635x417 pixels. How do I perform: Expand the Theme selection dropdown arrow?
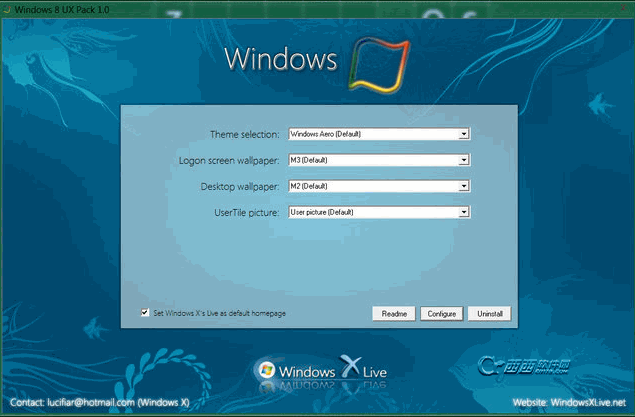tap(464, 133)
